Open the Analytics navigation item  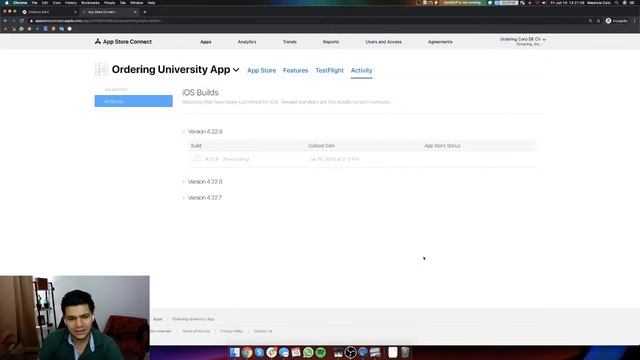[247, 42]
